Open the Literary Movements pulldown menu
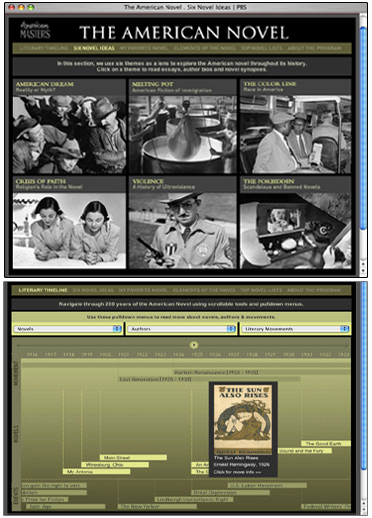 click(x=295, y=329)
